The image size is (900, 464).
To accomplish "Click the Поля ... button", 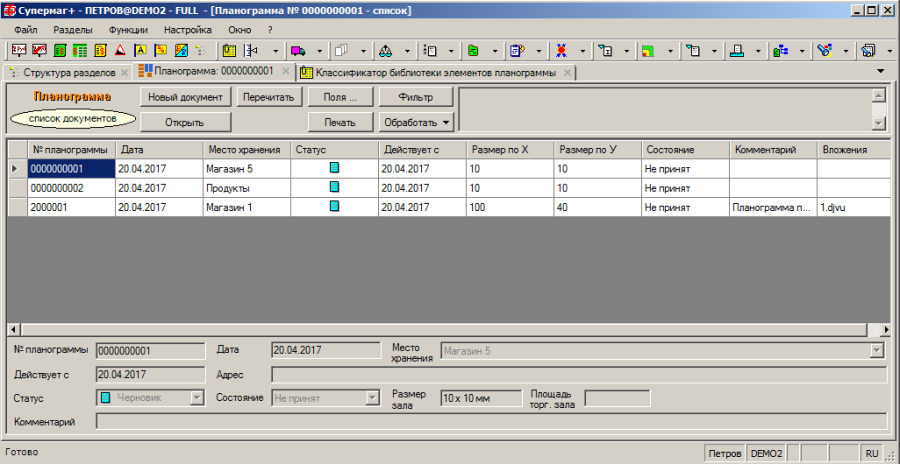I will [x=340, y=97].
